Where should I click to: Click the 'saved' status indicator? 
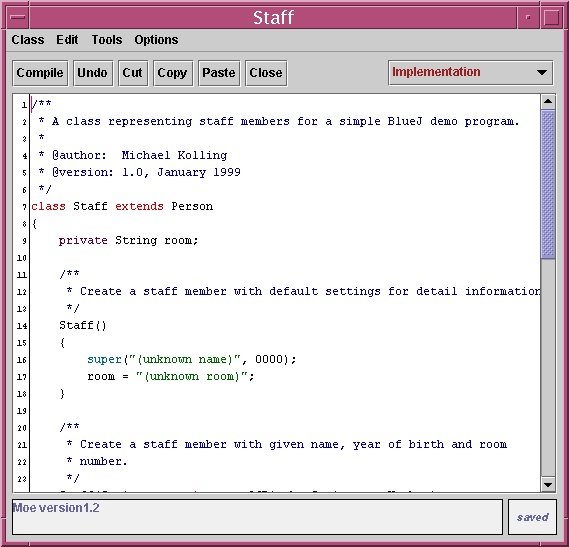point(532,517)
